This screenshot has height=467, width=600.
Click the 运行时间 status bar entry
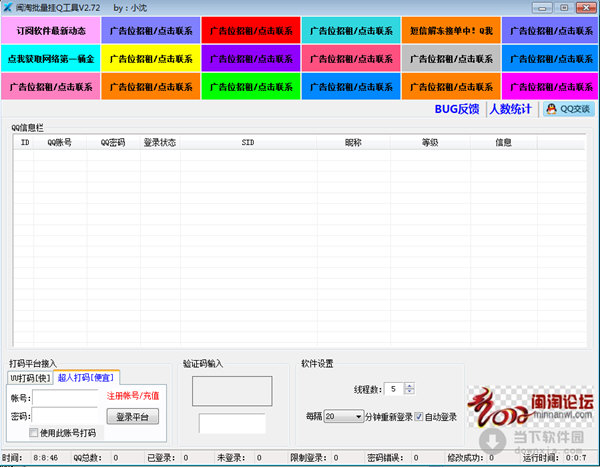tap(554, 457)
